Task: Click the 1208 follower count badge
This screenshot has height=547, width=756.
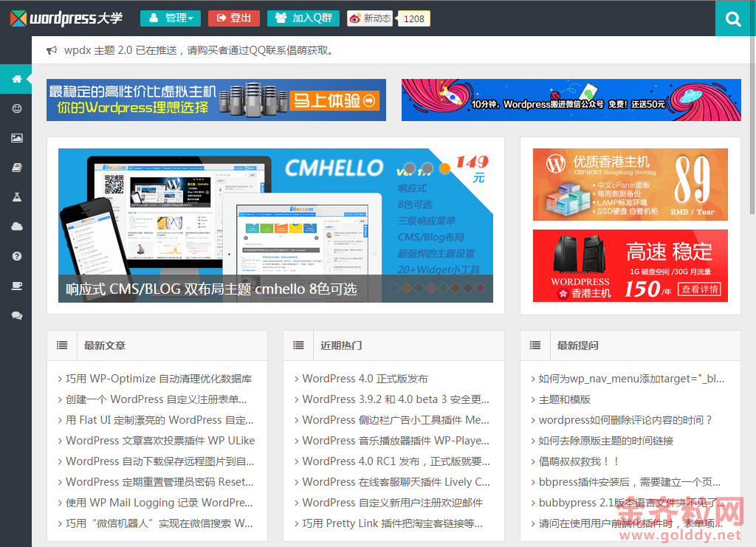Action: coord(413,18)
